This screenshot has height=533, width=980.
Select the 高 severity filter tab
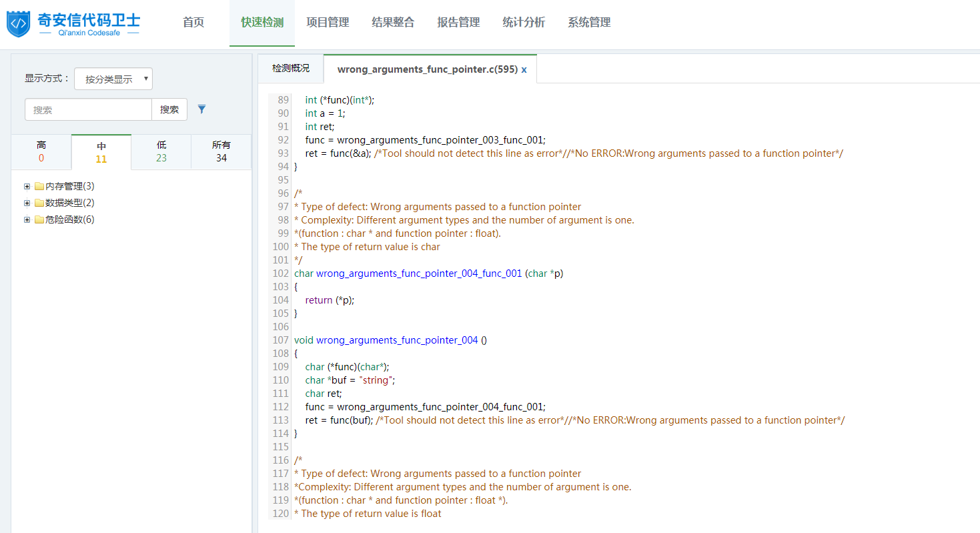tap(41, 151)
